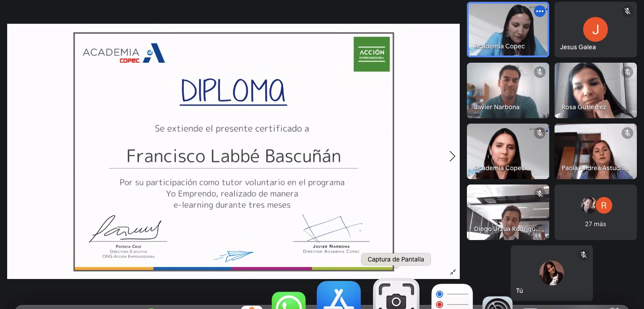Viewport: 644px width, 309px height.
Task: Click the muted mic icon on Rosa Gutierrez's tile
Action: pyautogui.click(x=627, y=72)
